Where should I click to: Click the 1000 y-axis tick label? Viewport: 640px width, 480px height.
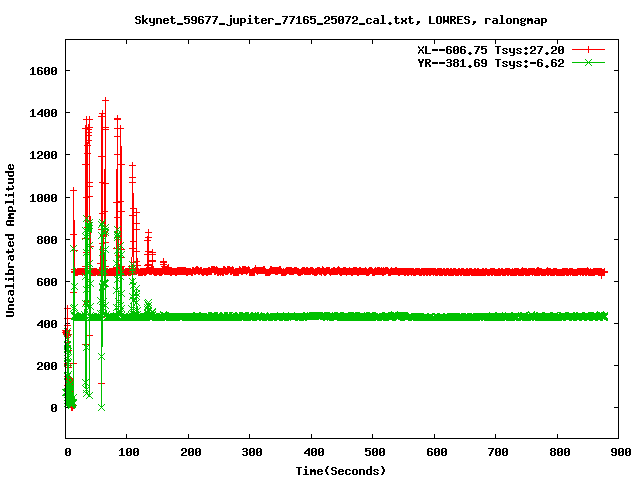(43, 198)
